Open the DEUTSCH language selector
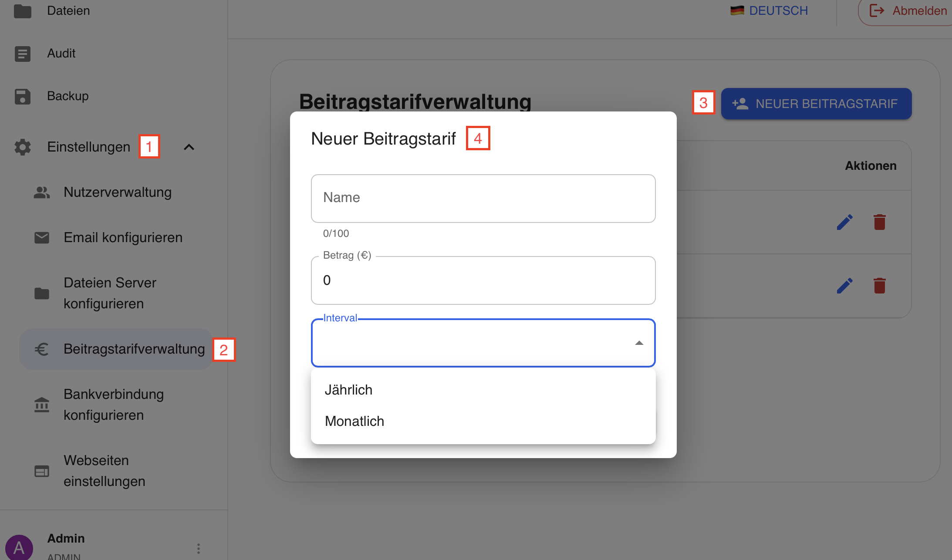The height and width of the screenshot is (560, 952). (769, 10)
